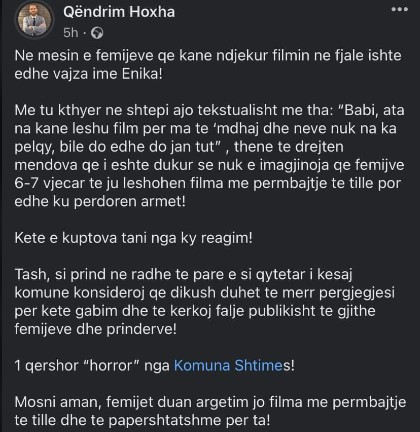Select the text "6-7 vjecar"

[50, 184]
